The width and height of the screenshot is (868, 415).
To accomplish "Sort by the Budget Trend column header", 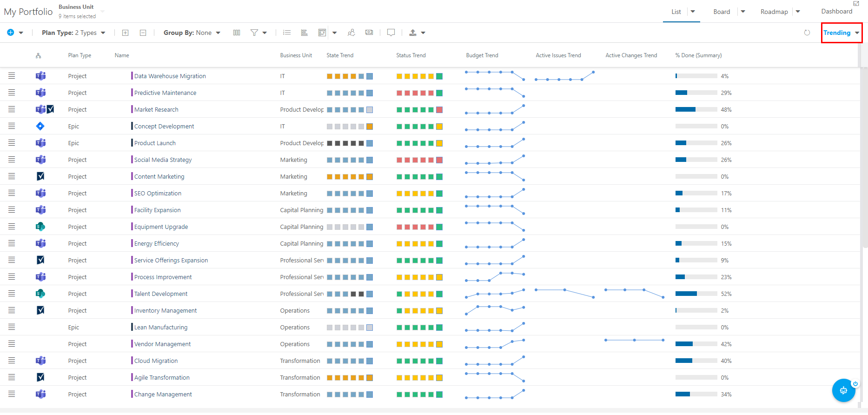I will click(482, 55).
